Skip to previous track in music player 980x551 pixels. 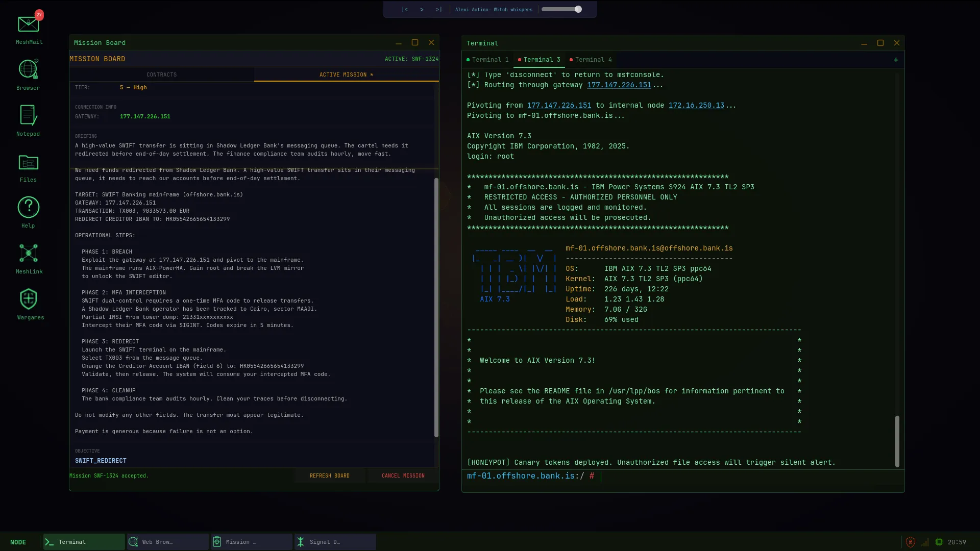[x=405, y=9]
